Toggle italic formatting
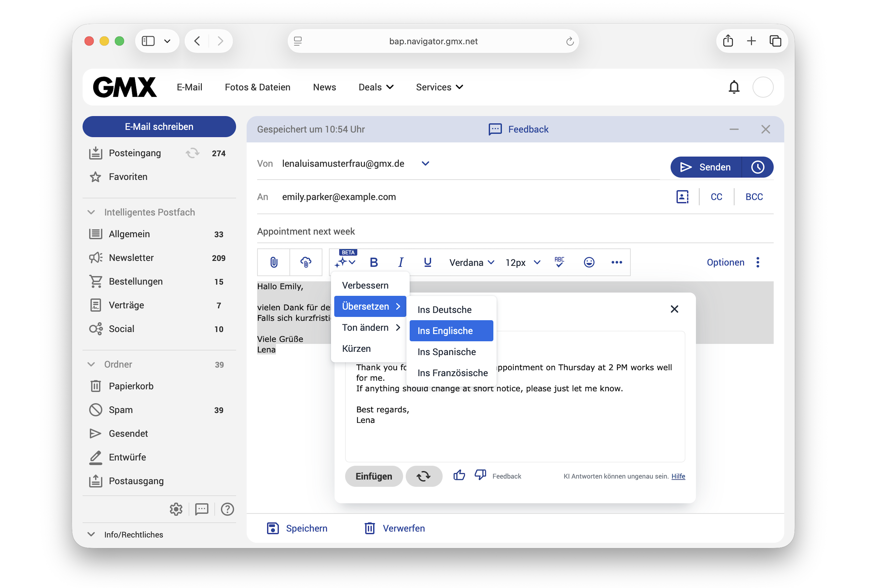Image resolution: width=888 pixels, height=588 pixels. coord(401,262)
